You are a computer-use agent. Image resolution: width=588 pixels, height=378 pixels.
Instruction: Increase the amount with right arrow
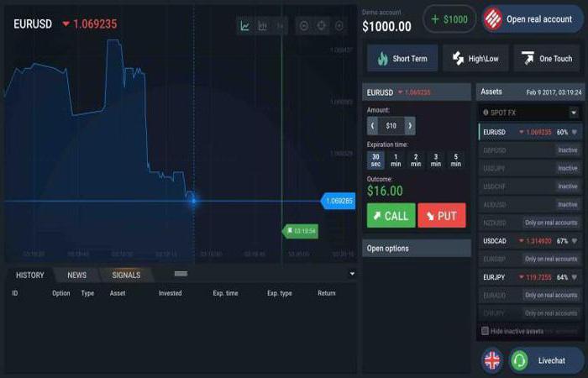[x=410, y=126]
